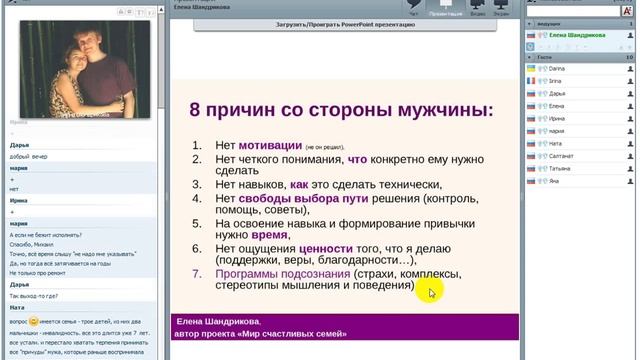Click the second small icon above chat photo
This screenshot has height=360, width=640.
[x=130, y=12]
